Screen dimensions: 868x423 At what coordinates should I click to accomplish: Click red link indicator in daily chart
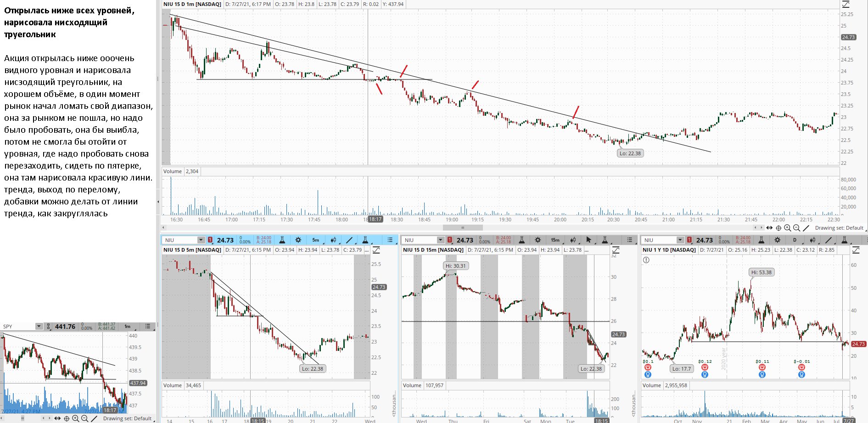(689, 240)
